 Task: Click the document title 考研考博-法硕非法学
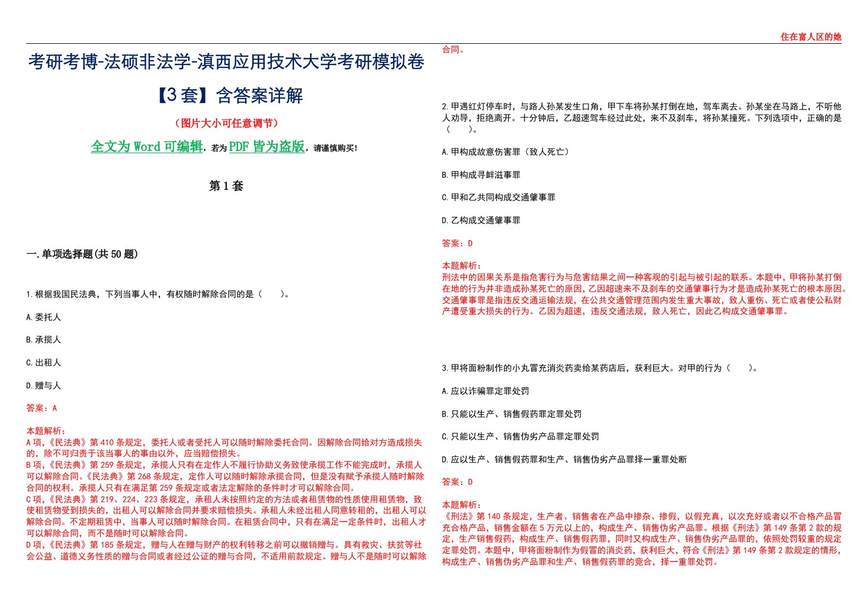226,62
